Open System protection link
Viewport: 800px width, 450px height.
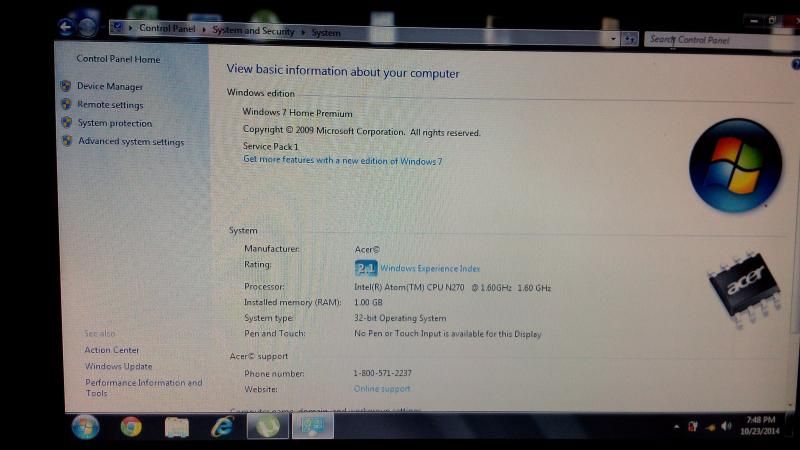[115, 123]
